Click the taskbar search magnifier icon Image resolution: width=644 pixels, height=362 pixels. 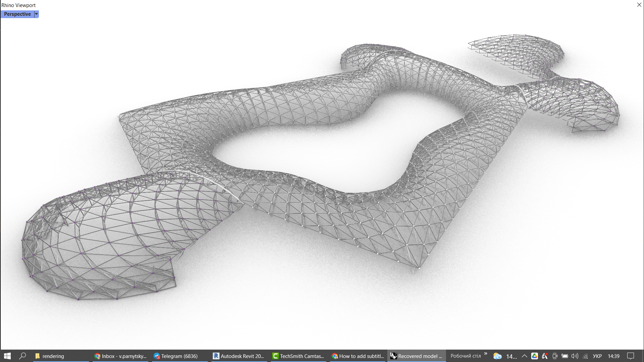click(x=22, y=356)
